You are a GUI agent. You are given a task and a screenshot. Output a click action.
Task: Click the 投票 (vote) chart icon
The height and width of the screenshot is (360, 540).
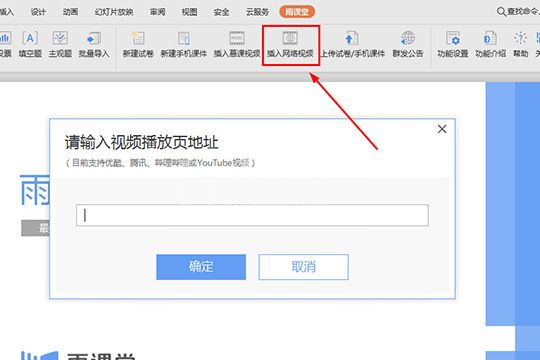[x=5, y=39]
